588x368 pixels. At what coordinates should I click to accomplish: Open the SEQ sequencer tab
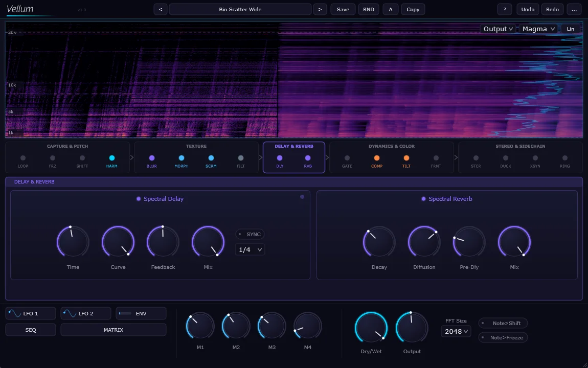[31, 330]
